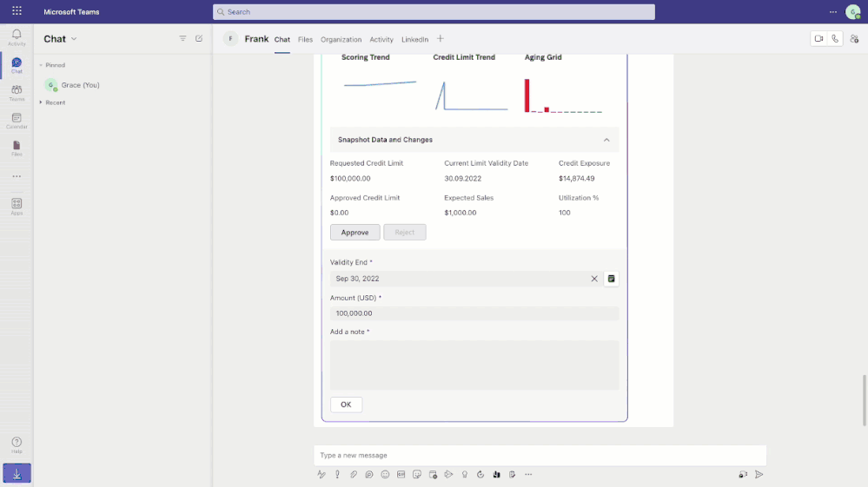Open the Format text option
This screenshot has width=868, height=487.
click(x=321, y=474)
